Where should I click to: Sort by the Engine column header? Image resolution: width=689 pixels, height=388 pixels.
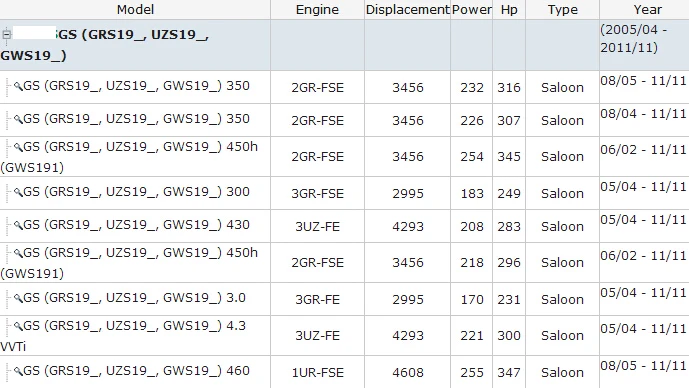[317, 10]
